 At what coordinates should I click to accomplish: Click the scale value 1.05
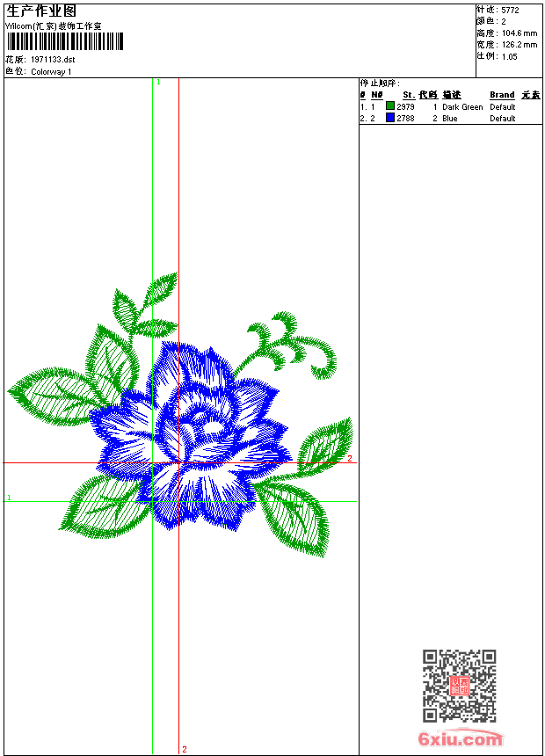pos(509,56)
